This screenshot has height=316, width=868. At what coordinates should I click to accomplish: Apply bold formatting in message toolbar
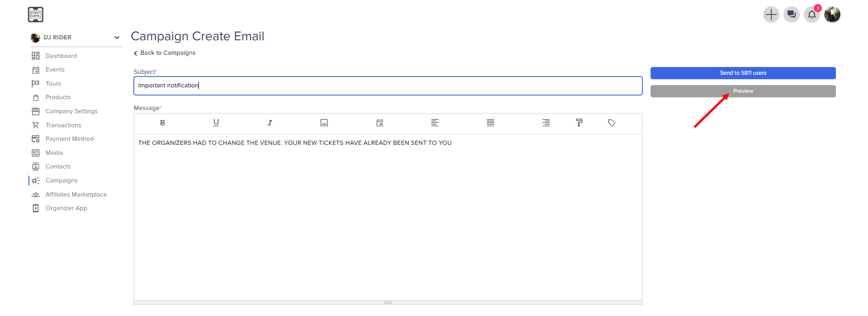pyautogui.click(x=162, y=123)
